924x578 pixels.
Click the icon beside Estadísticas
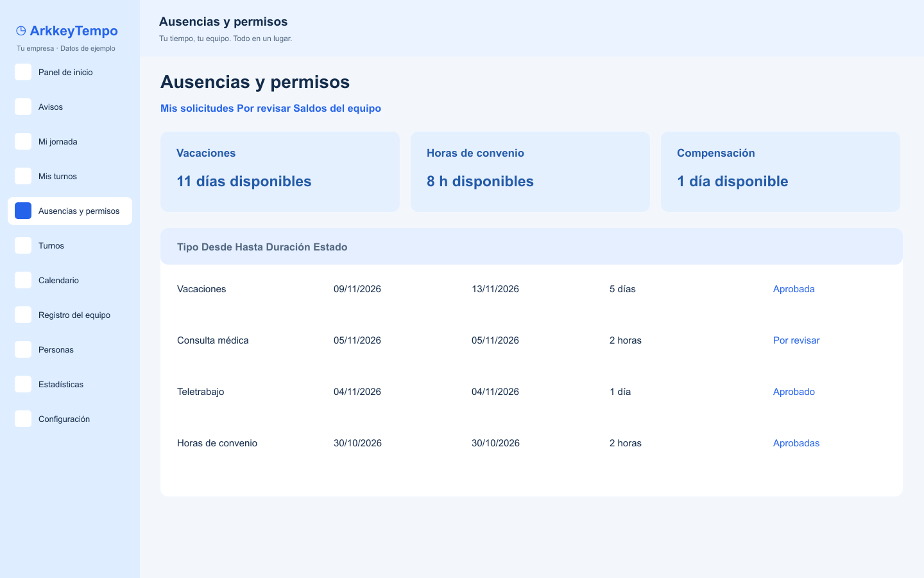point(23,384)
